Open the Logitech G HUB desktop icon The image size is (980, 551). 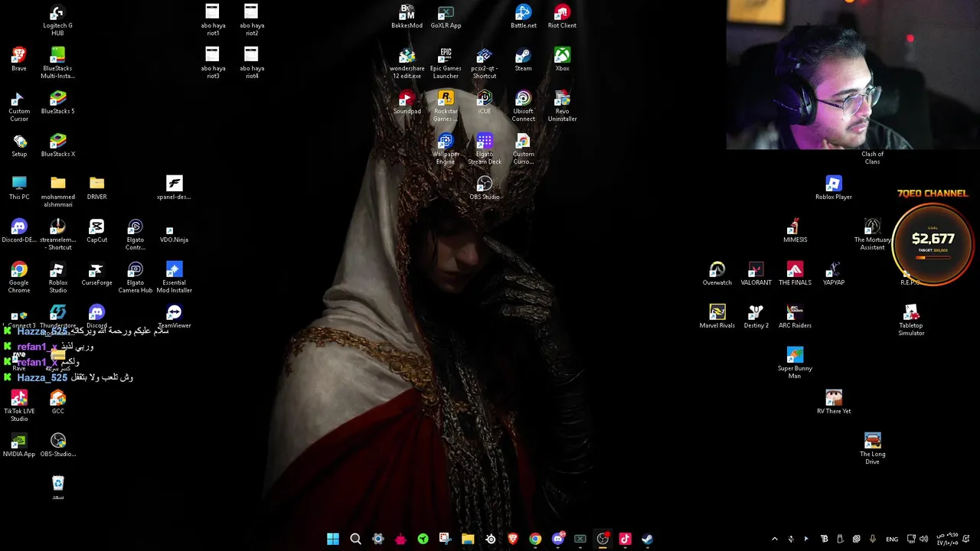click(x=57, y=21)
